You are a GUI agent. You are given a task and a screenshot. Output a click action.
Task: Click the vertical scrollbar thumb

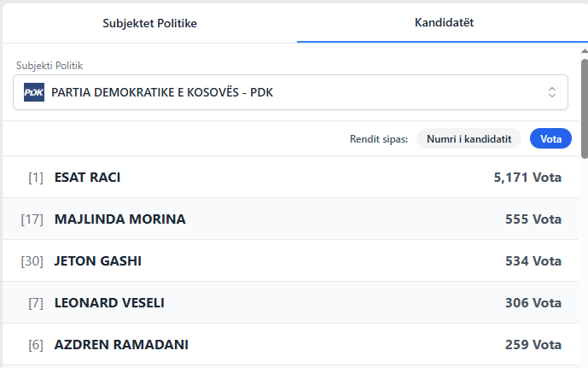click(x=585, y=107)
